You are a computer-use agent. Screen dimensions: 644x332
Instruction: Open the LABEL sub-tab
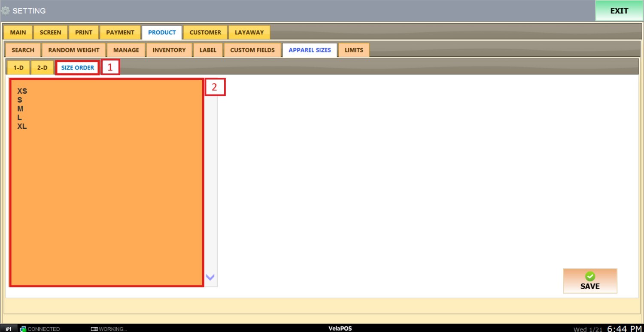click(x=208, y=50)
